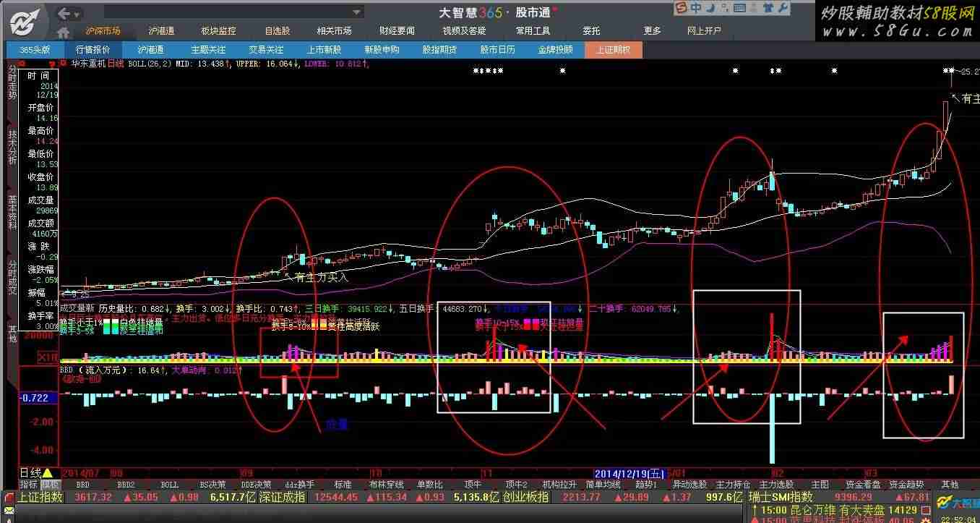The width and height of the screenshot is (980, 523).
Task: Open the 沪深市场 menu
Action: (x=103, y=31)
